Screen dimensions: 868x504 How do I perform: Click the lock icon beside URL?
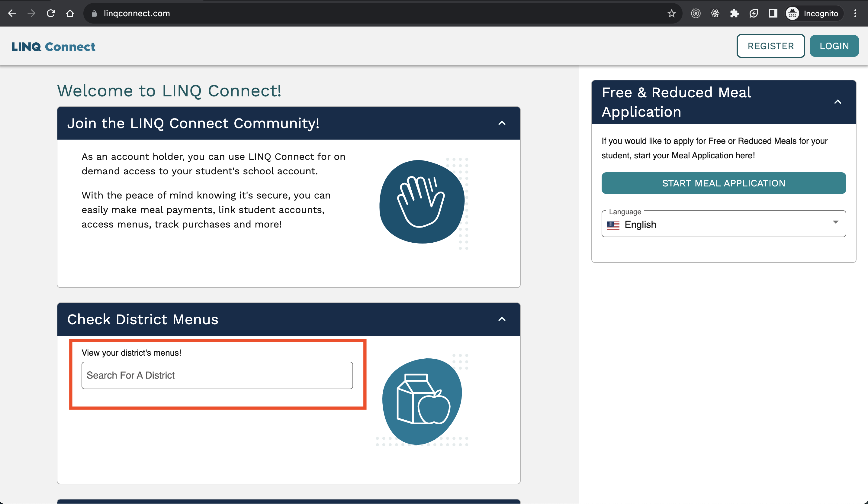tap(94, 13)
